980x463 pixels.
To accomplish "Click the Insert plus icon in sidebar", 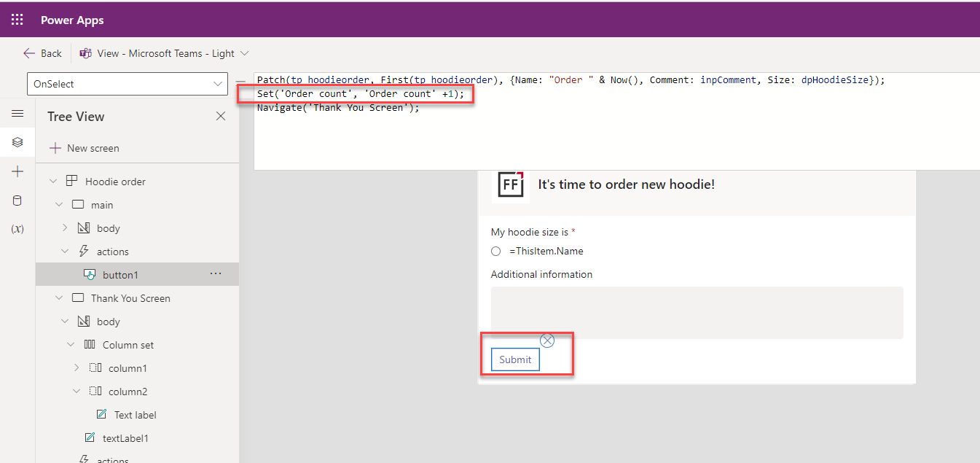I will click(17, 171).
